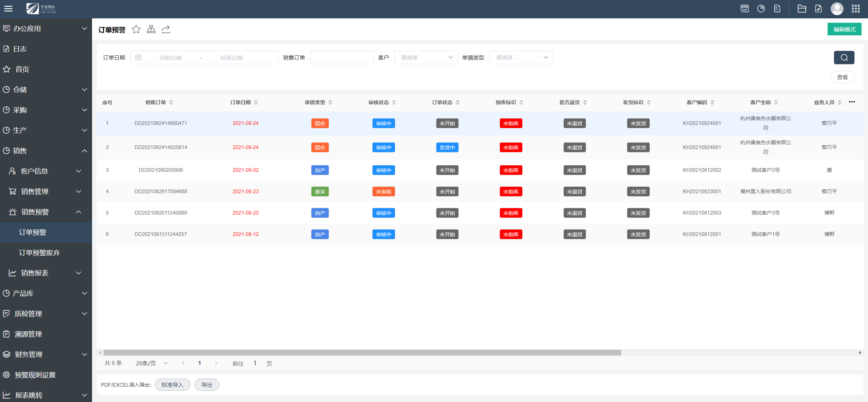Go to previous page arrow

pos(183,363)
